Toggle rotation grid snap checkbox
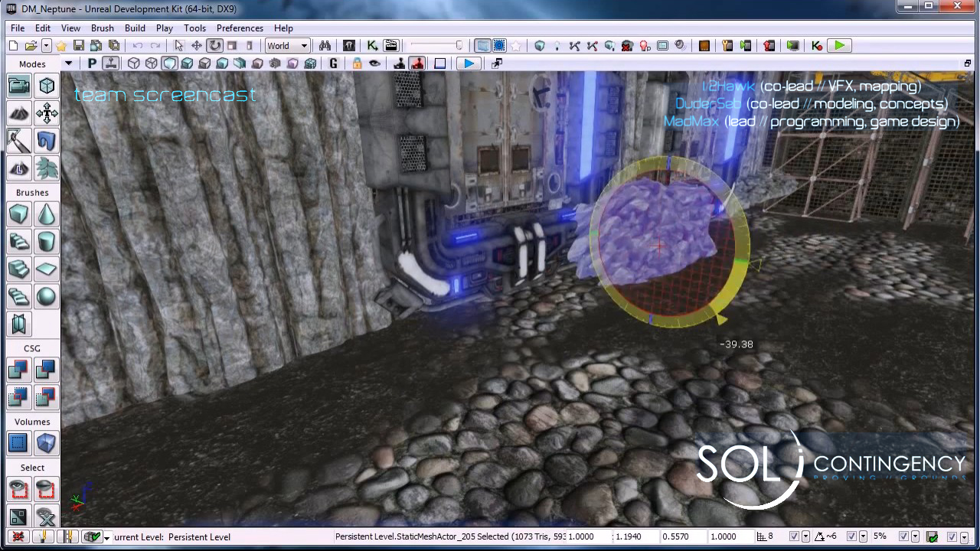Screen dimensions: 980x551 pos(851,536)
